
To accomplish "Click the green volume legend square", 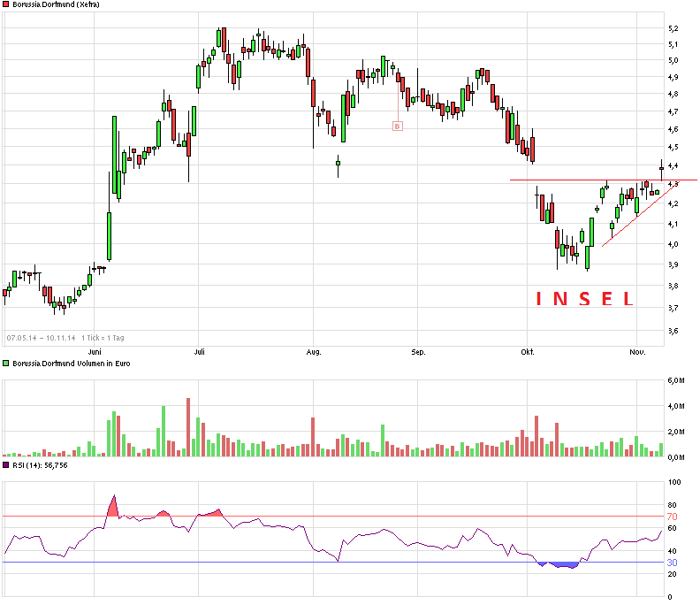I will click(6, 364).
